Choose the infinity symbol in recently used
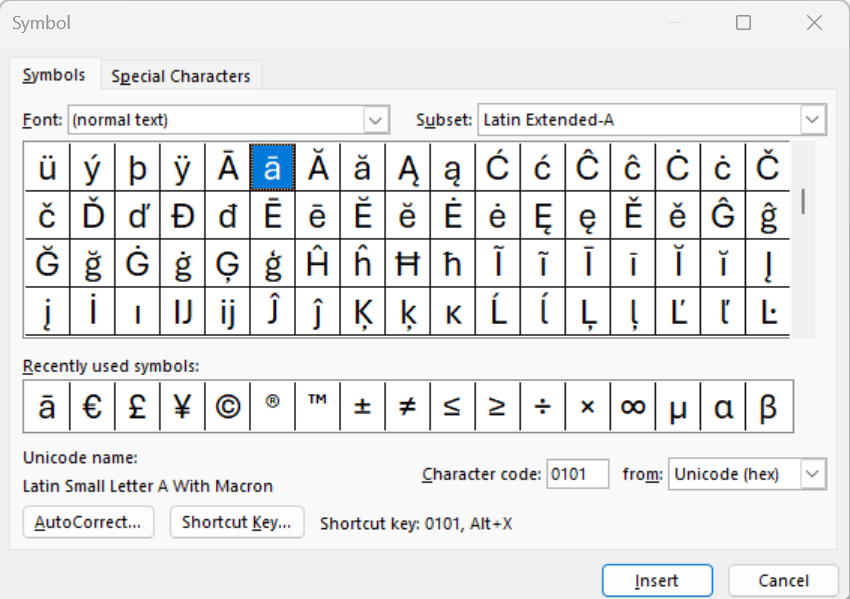 tap(632, 407)
